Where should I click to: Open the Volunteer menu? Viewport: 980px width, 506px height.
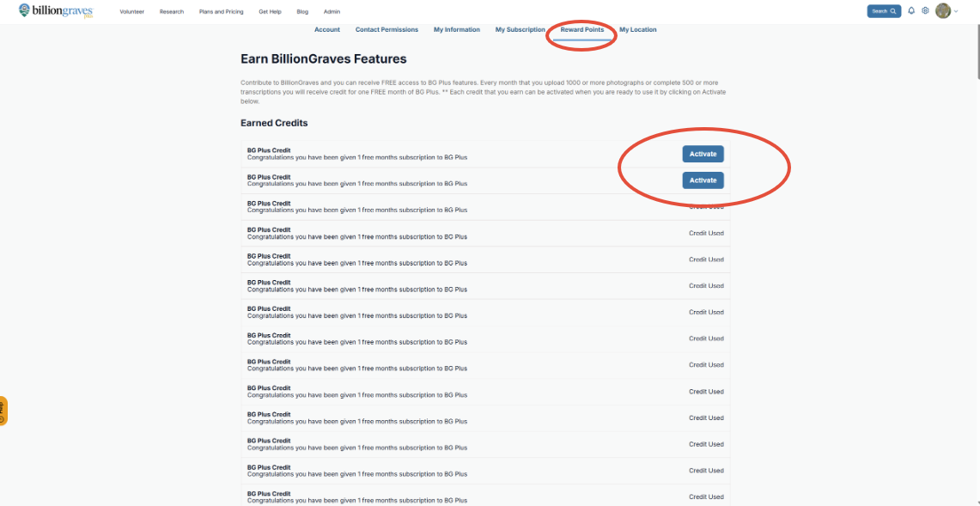[x=132, y=12]
